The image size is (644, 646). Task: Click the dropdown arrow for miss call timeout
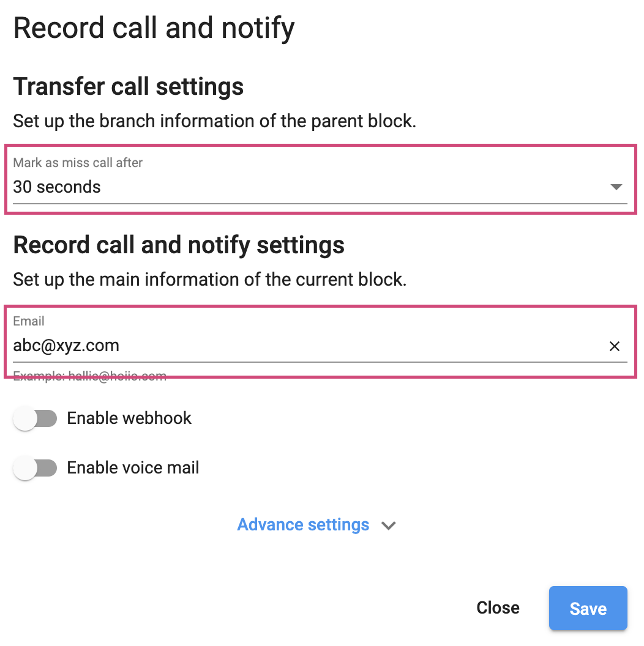pos(616,187)
